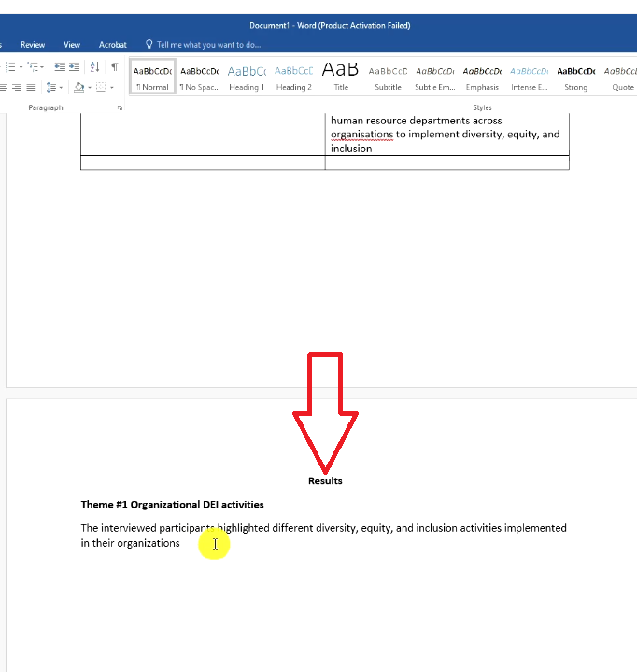Apply the No Spacing style
Viewport: 637px width, 672px height.
pos(200,78)
